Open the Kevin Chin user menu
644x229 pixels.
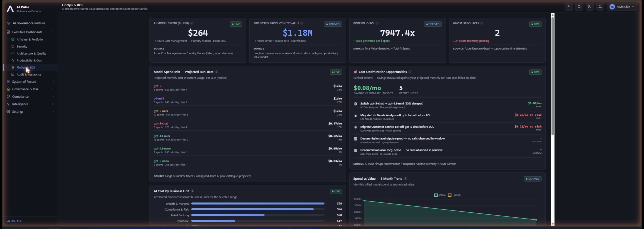coord(622,7)
